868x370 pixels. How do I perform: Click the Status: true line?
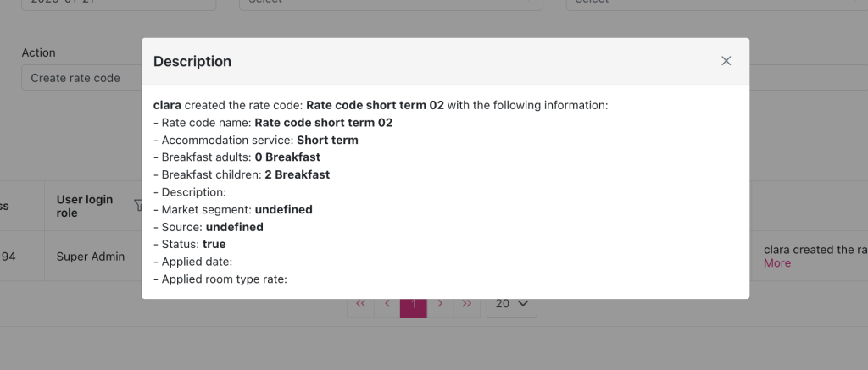pyautogui.click(x=190, y=244)
